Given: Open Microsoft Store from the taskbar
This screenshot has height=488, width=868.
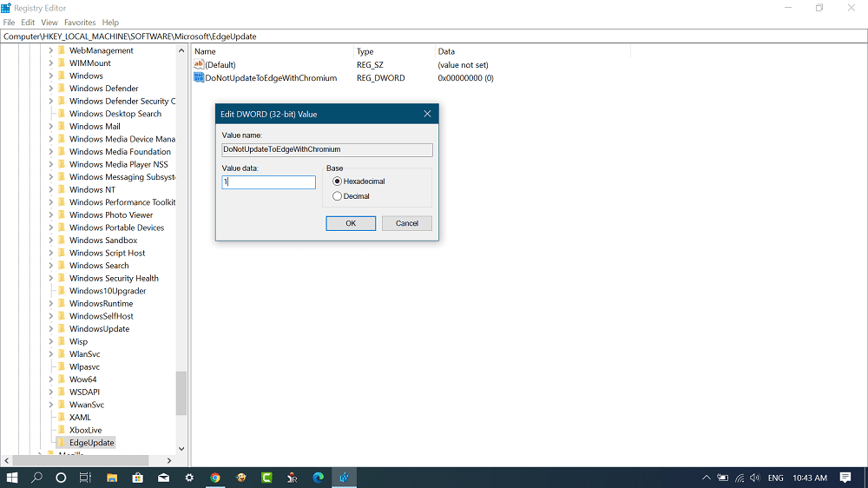Looking at the screenshot, I should click(x=137, y=478).
